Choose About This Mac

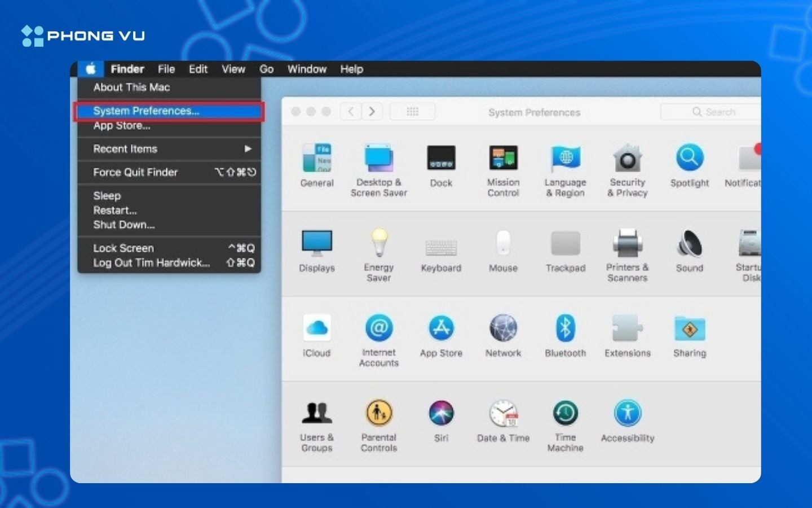point(169,87)
